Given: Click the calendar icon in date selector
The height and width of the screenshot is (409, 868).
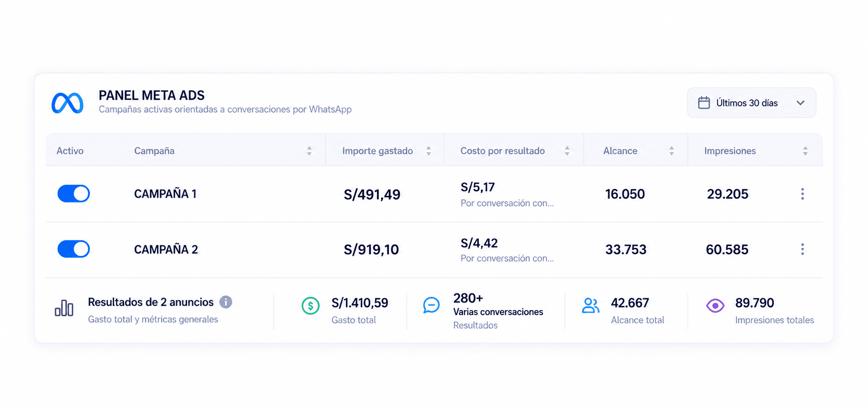Looking at the screenshot, I should point(704,103).
